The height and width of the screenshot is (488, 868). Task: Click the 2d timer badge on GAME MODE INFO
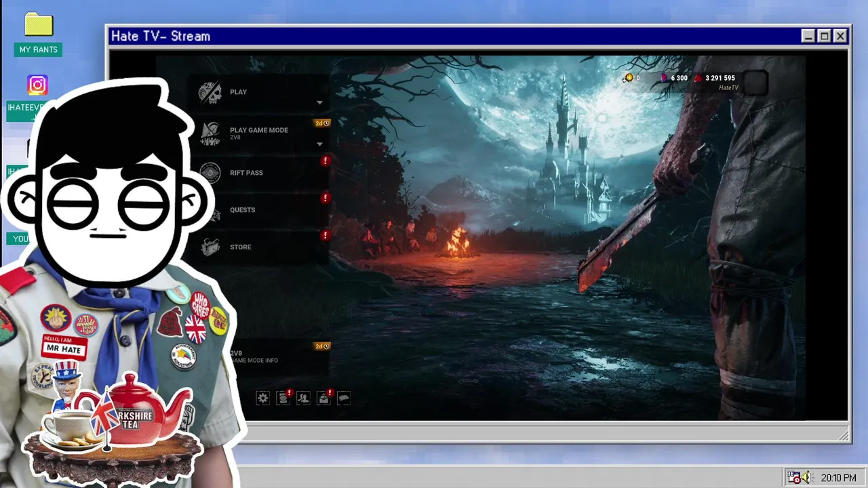coord(322,346)
